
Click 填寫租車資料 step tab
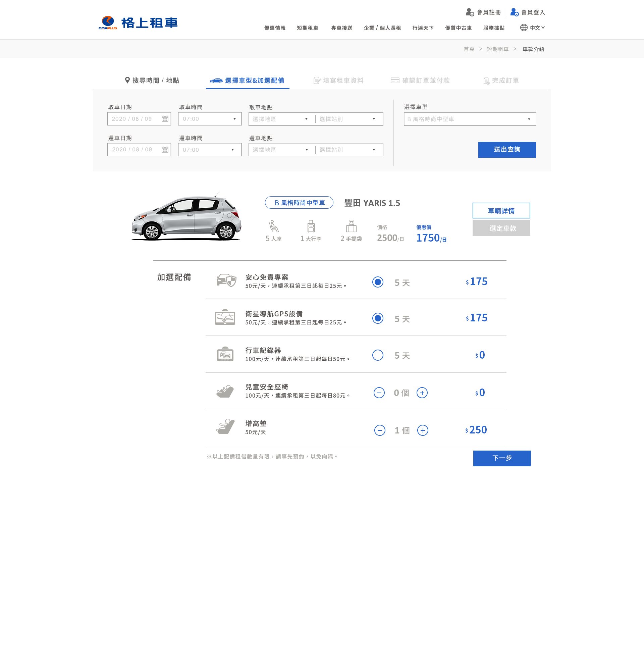point(338,81)
